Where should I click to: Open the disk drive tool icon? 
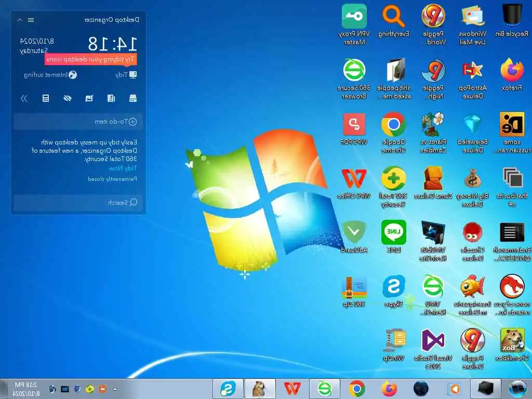[x=133, y=98]
